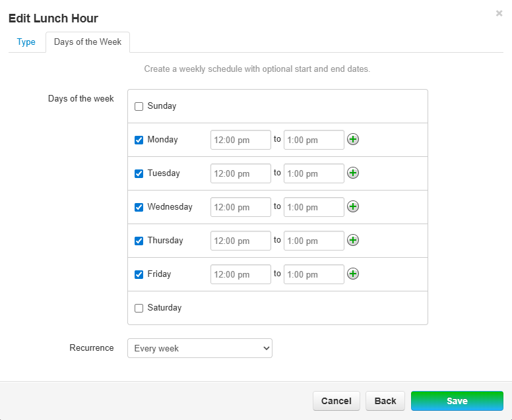Uncheck the Monday checkbox
Screen dimensions: 512x420
(139, 140)
